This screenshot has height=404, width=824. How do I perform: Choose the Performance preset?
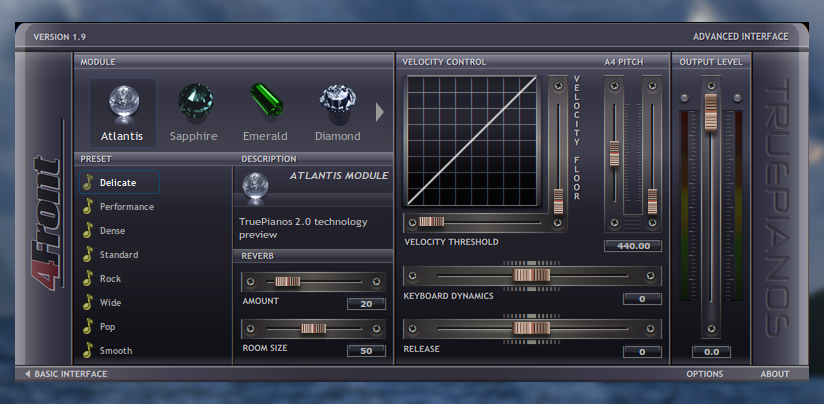click(x=127, y=207)
